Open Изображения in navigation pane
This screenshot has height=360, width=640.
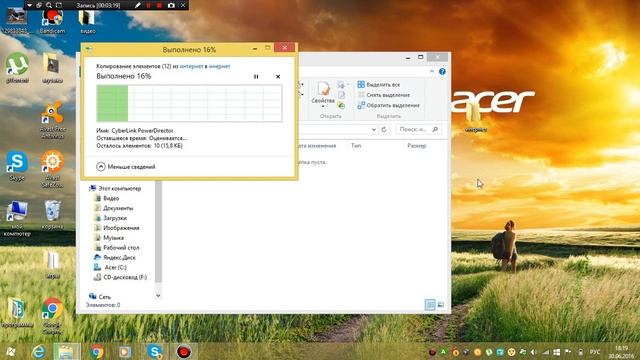click(x=116, y=228)
